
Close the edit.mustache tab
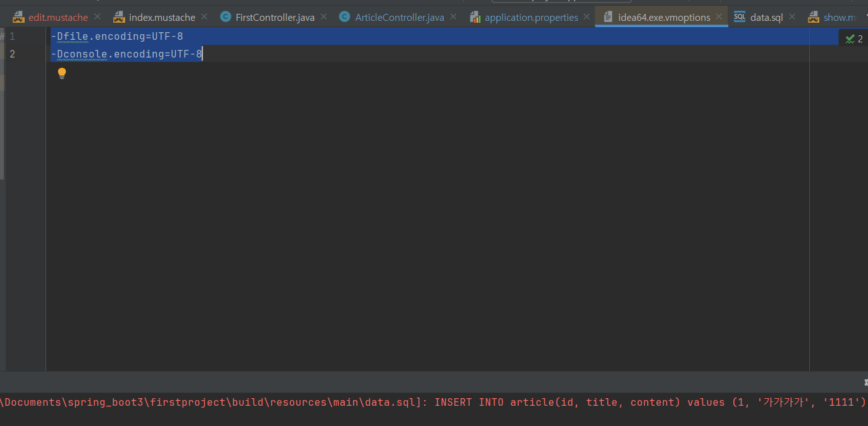pos(97,17)
